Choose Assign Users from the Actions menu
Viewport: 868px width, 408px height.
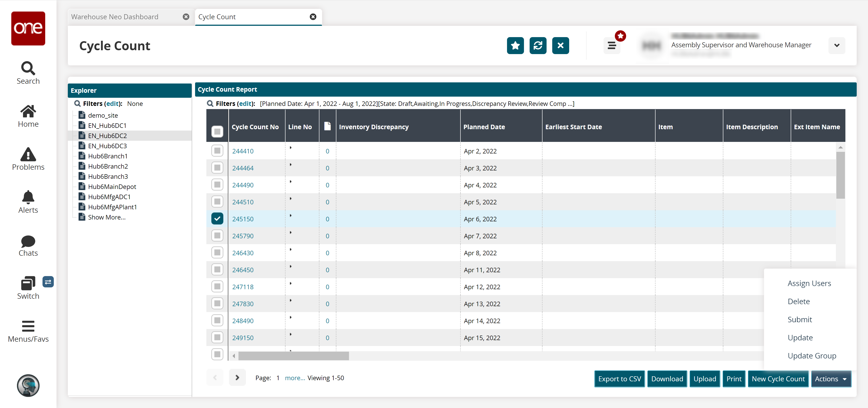tap(809, 283)
